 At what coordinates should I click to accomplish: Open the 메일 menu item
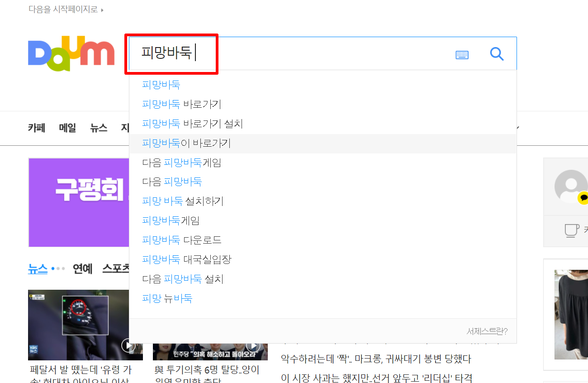pyautogui.click(x=67, y=128)
